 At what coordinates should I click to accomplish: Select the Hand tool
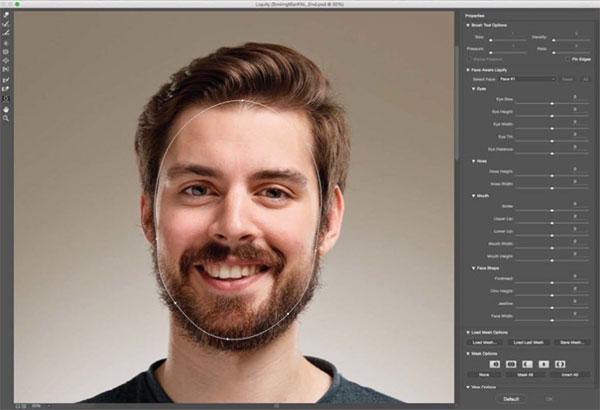6,109
